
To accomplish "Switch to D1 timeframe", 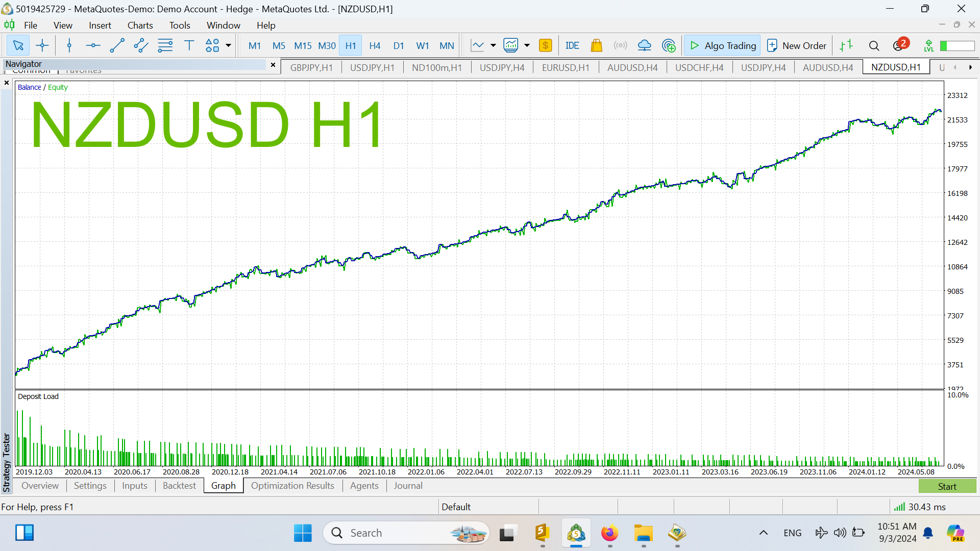I will click(x=398, y=46).
